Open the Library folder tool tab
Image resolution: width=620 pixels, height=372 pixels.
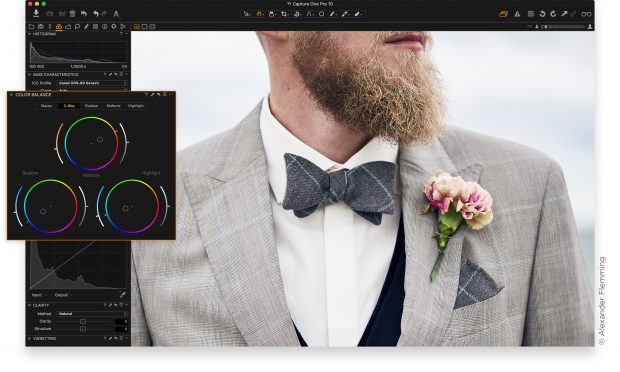(x=31, y=26)
